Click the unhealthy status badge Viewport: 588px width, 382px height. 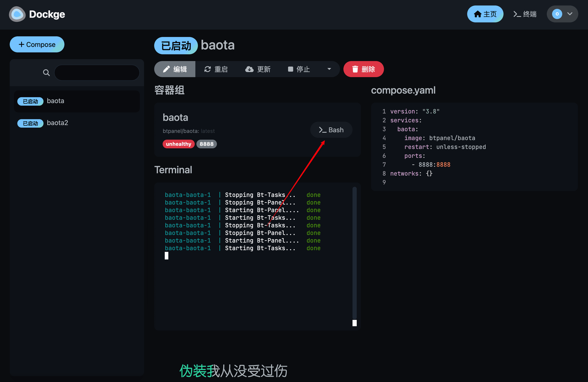coord(178,144)
